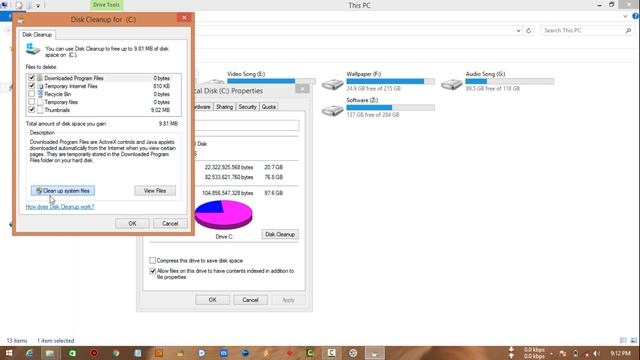Screen dimensions: 640x360
Task: Switch to details view icon in status bar
Action: (623, 340)
